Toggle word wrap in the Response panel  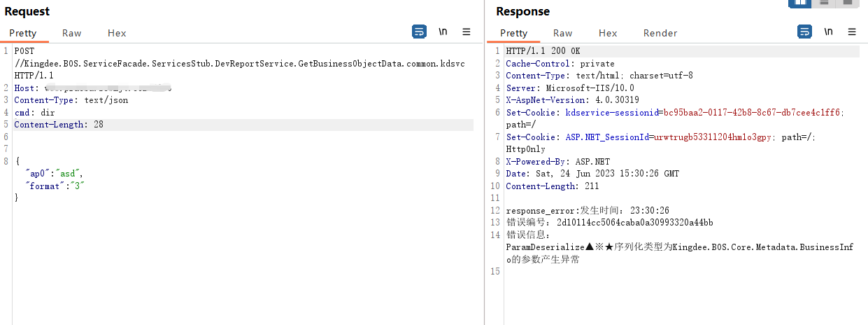point(805,32)
